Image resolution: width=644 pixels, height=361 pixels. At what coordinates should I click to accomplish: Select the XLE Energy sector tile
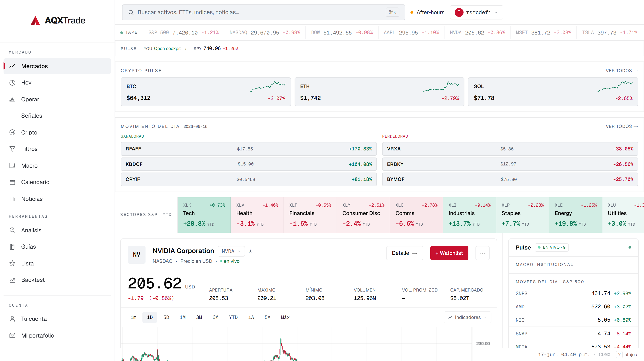pos(575,215)
